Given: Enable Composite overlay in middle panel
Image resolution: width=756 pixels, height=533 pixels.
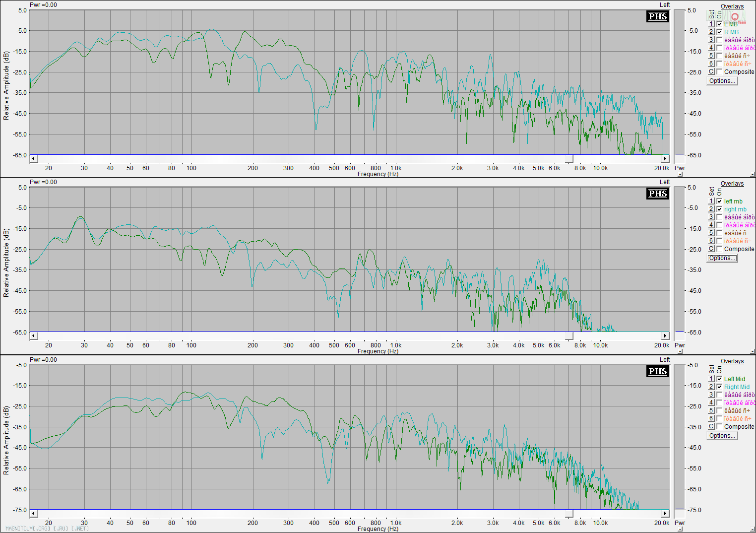Looking at the screenshot, I should click(x=719, y=249).
